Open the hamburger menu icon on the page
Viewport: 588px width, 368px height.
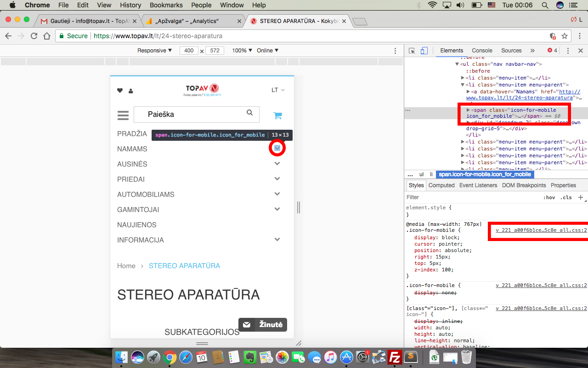click(123, 115)
